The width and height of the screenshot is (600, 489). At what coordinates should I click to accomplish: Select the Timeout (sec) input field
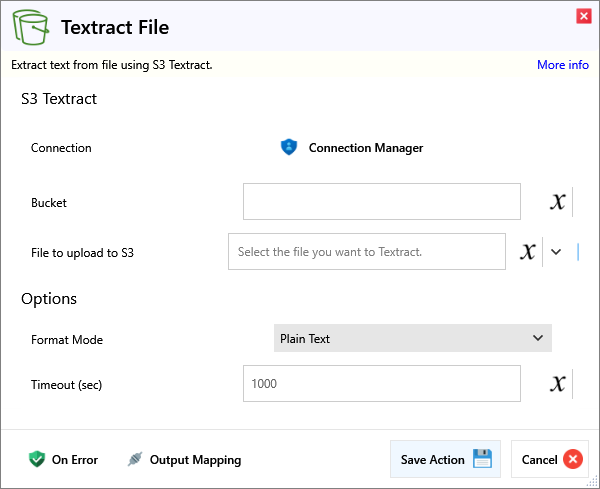pos(381,384)
